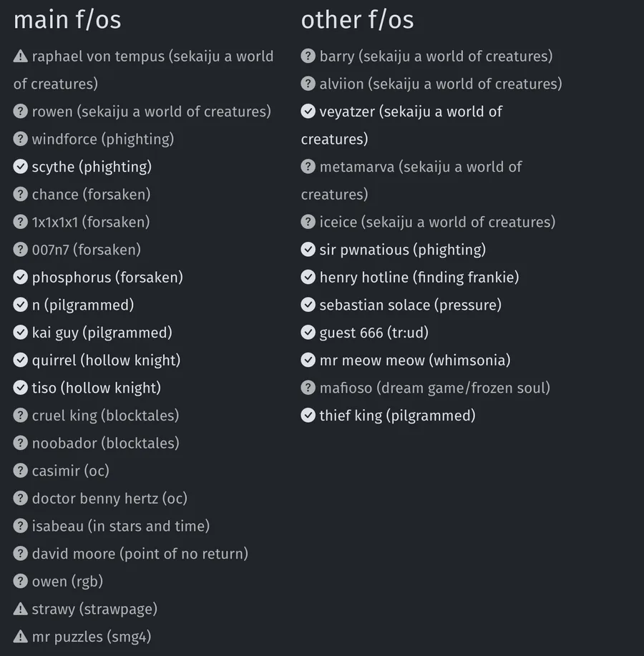The height and width of the screenshot is (656, 644).
Task: Click checkmark icon beside scythe (phighting)
Action: [x=20, y=167]
